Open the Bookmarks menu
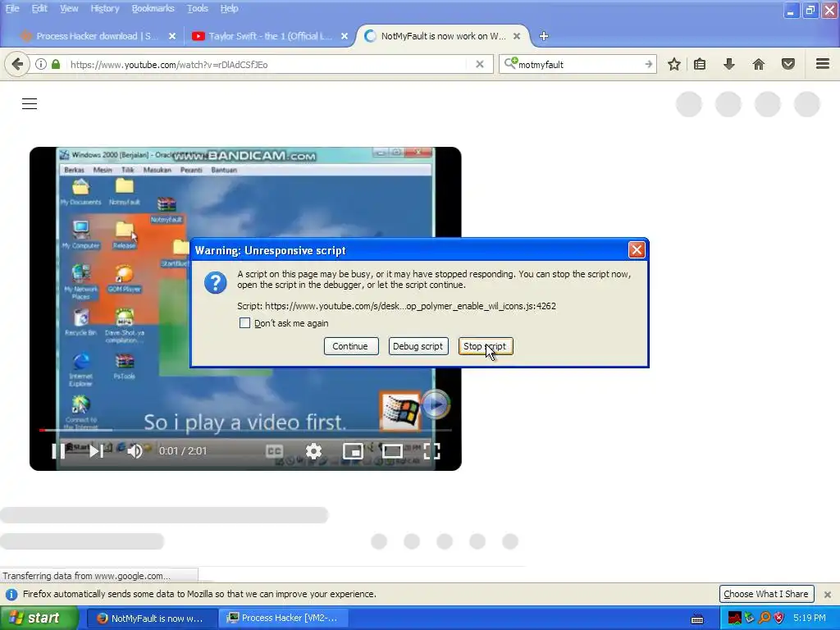This screenshot has width=840, height=630. 153,8
